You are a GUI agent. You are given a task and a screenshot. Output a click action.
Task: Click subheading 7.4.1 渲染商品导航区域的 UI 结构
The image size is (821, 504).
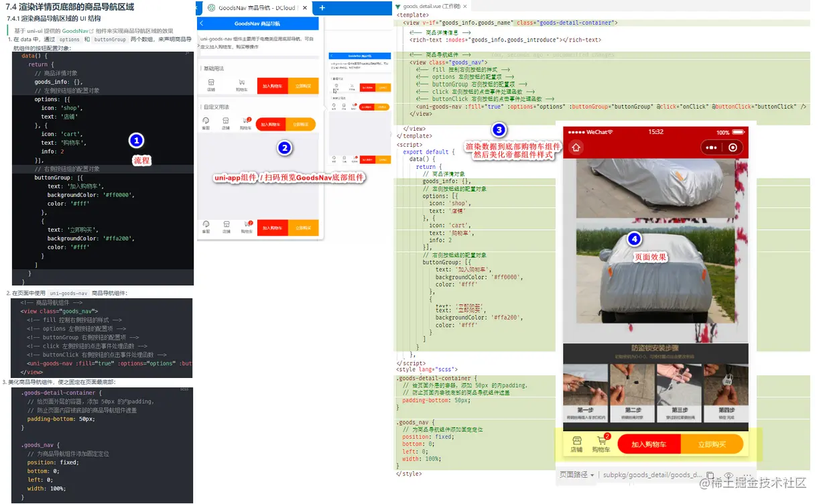click(x=54, y=19)
